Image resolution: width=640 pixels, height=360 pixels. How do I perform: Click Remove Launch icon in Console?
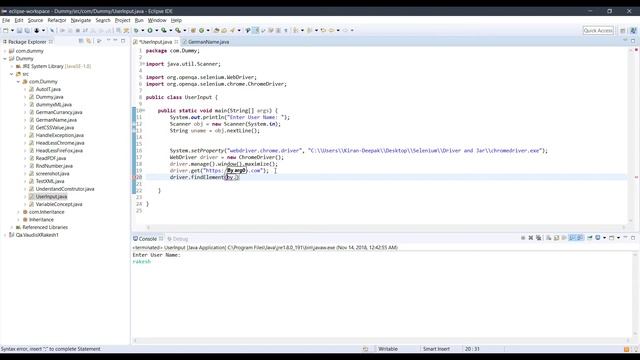click(531, 238)
